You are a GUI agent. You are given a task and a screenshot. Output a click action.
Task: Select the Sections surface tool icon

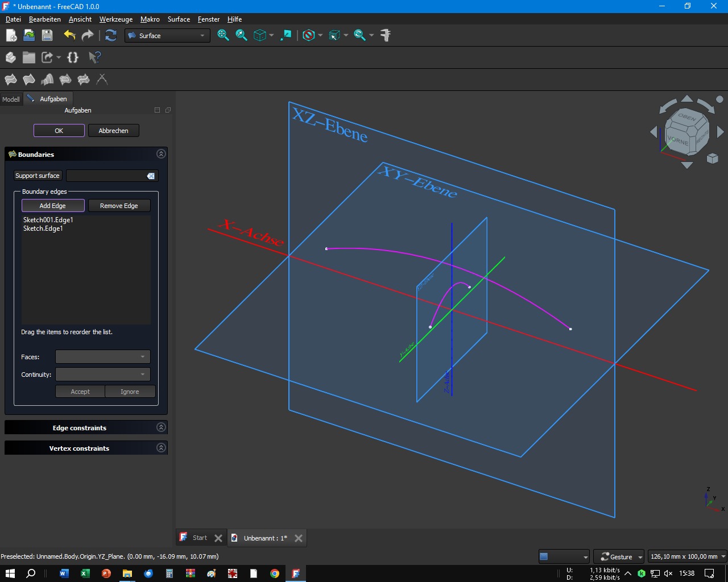(x=47, y=80)
